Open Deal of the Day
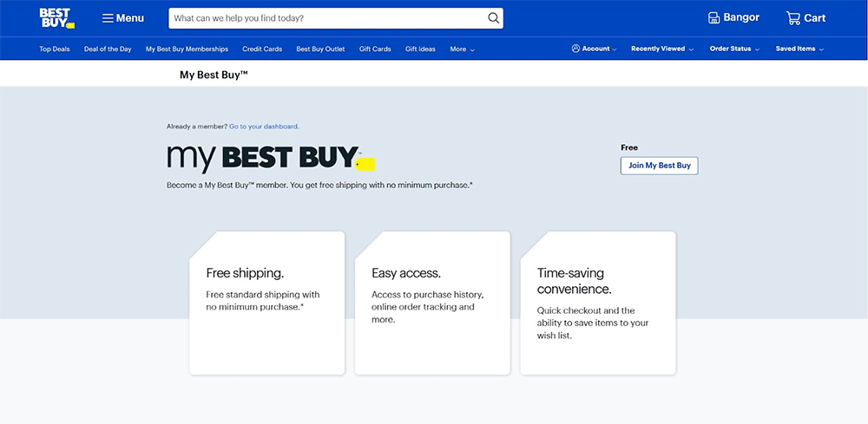The image size is (868, 424). pos(108,49)
